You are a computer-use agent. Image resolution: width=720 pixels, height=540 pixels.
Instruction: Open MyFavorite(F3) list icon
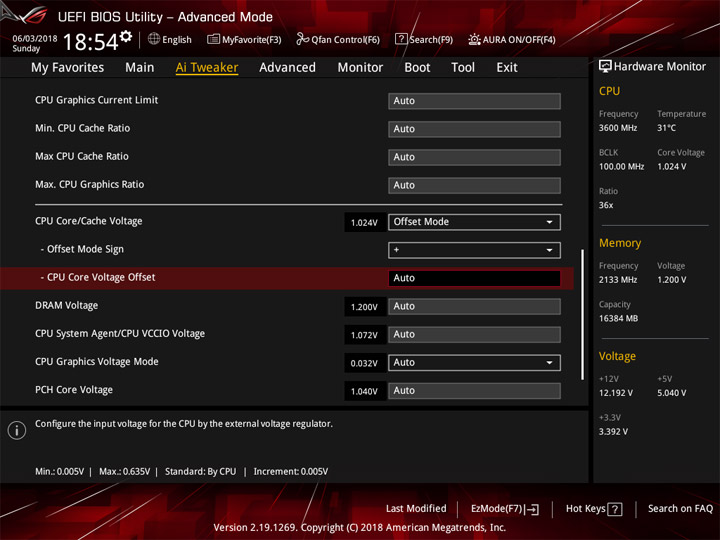[213, 39]
